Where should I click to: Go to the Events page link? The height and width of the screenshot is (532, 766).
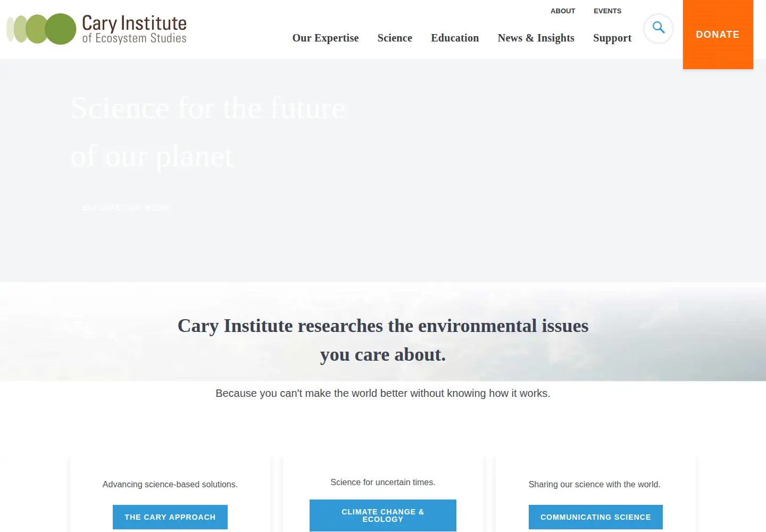(x=607, y=11)
